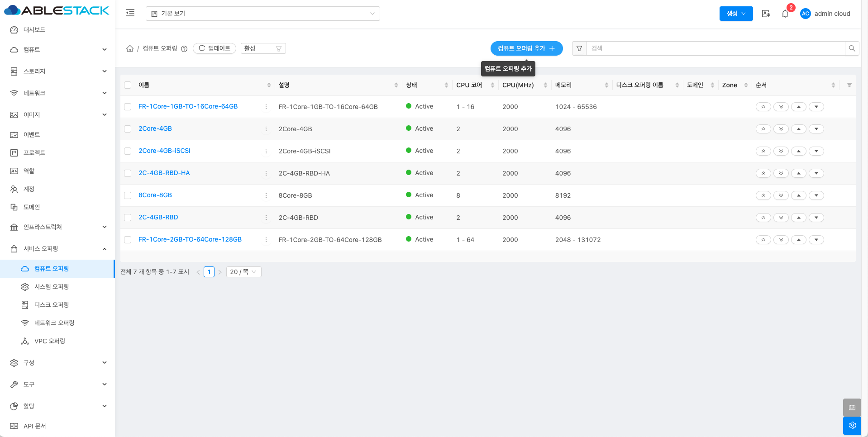
Task: Click the 컴퓨트 오퍼링 추가 button
Action: coord(526,48)
